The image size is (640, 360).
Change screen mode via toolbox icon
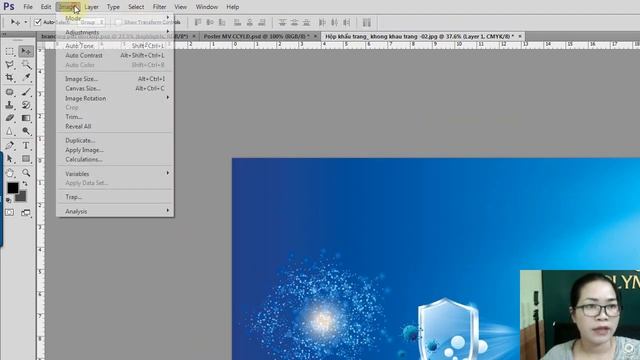tap(26, 213)
